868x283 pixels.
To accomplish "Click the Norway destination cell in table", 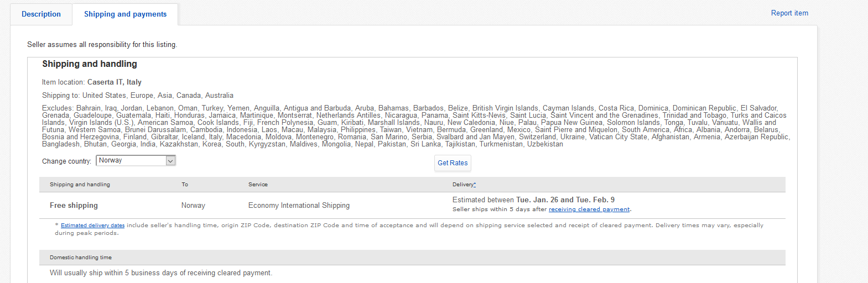I will pyautogui.click(x=193, y=205).
